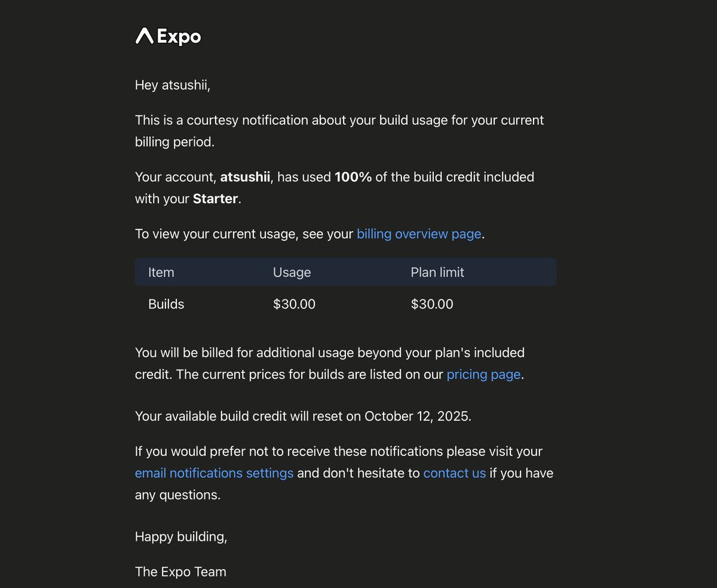Open the pricing page link

484,375
